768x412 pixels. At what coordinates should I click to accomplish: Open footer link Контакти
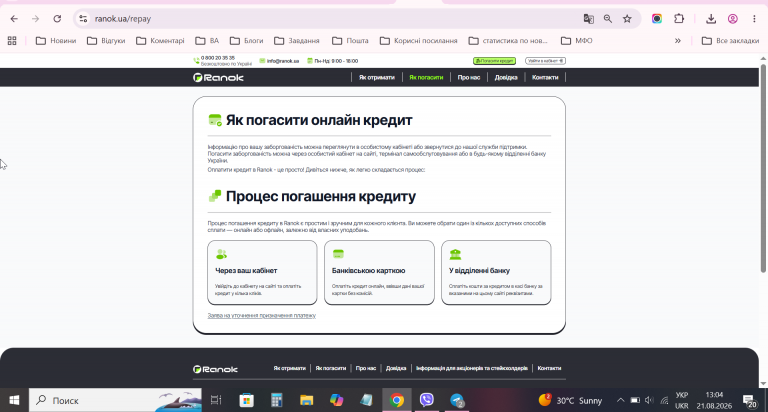tap(549, 368)
